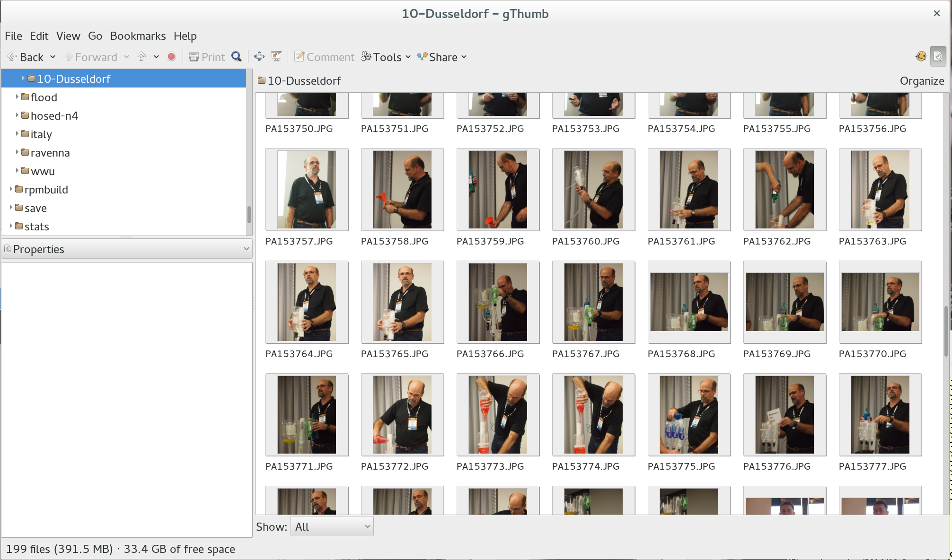Open the Back history dropdown arrow
Screen dimensions: 952x560
point(53,57)
